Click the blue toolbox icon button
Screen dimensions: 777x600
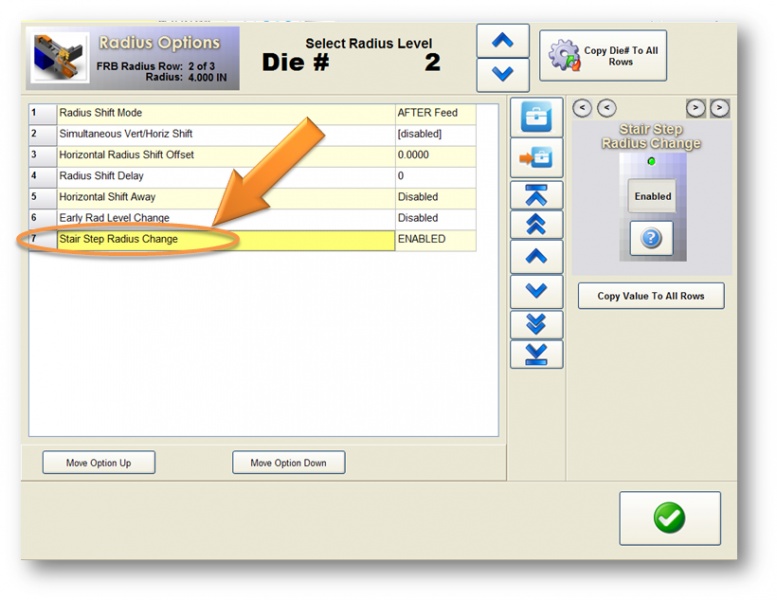pyautogui.click(x=537, y=117)
